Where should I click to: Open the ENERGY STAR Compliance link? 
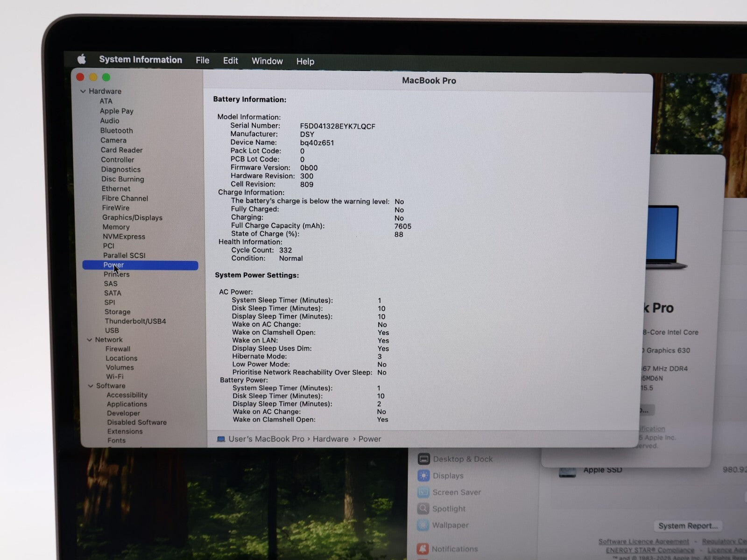tap(650, 551)
